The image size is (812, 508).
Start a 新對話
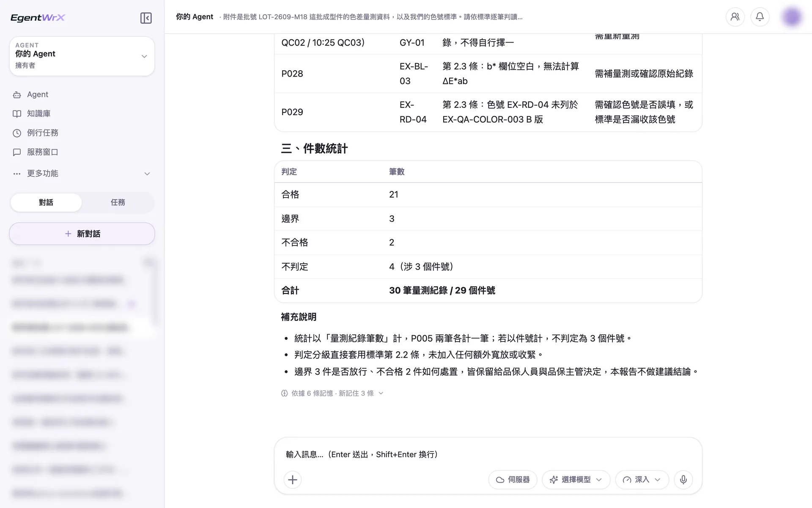(82, 234)
